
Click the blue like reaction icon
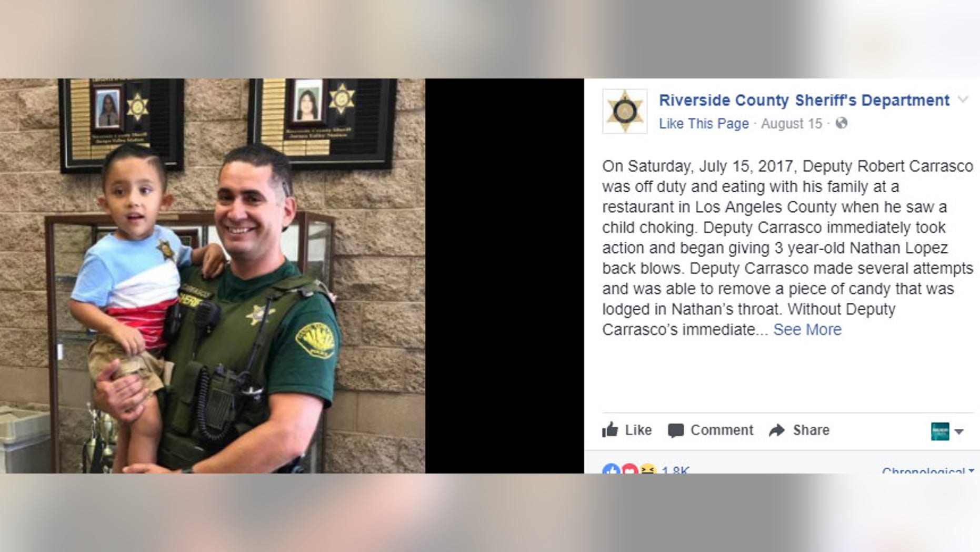coord(611,469)
